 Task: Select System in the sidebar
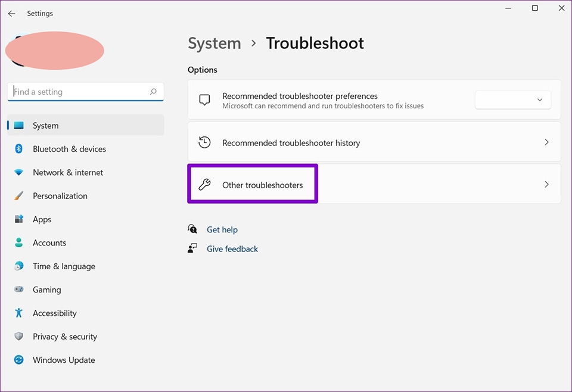pos(86,126)
